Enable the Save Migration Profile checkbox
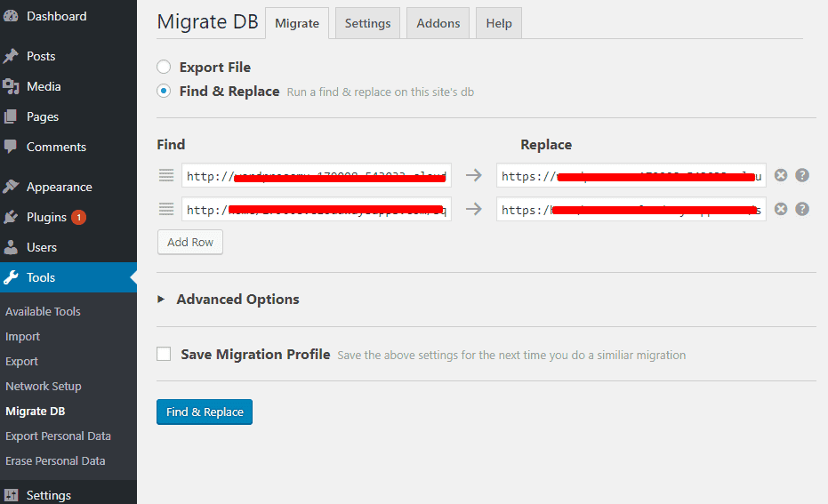The image size is (828, 504). click(164, 354)
